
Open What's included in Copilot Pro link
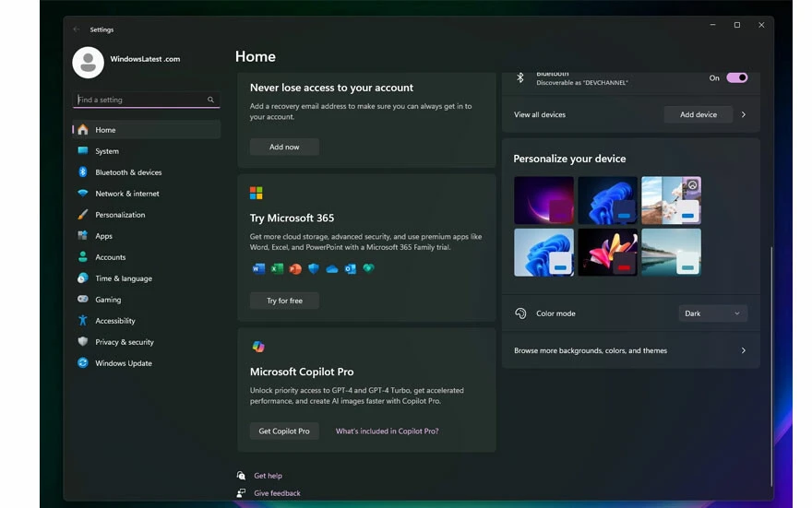pos(387,431)
